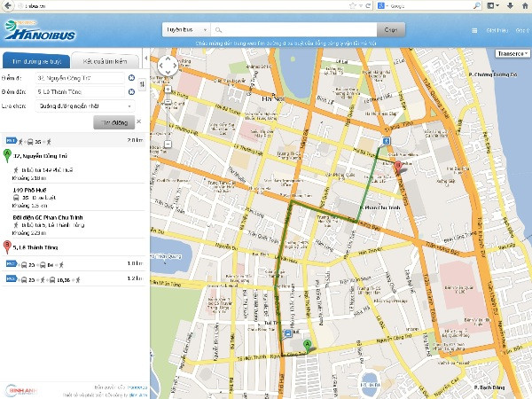Pick destination location on map icon

(131, 91)
